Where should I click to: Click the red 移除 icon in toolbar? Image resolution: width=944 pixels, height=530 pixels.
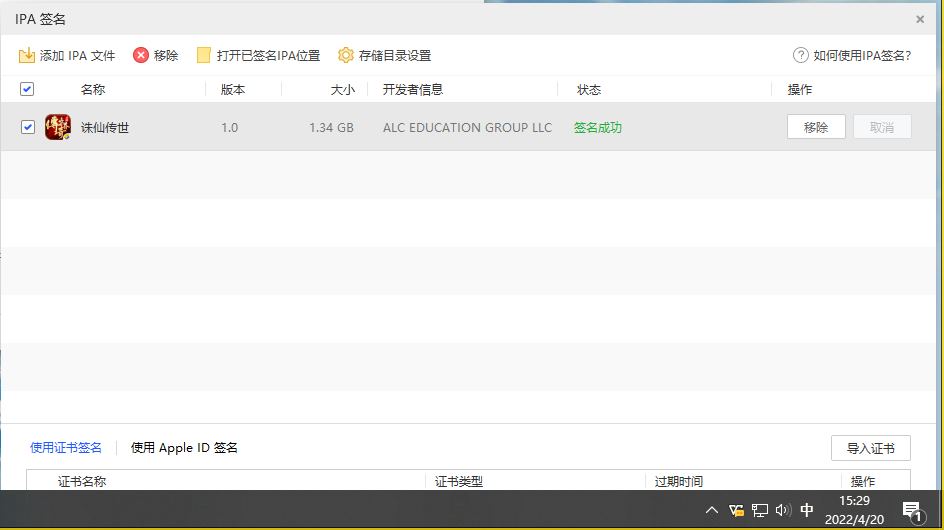click(x=141, y=56)
